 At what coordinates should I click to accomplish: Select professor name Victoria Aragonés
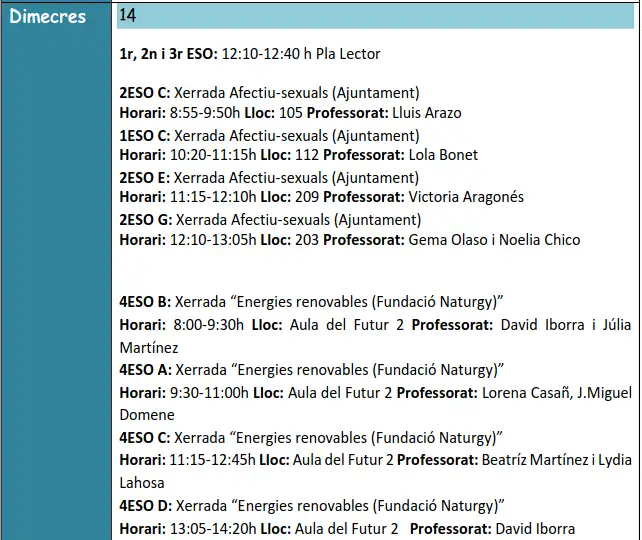(x=466, y=197)
